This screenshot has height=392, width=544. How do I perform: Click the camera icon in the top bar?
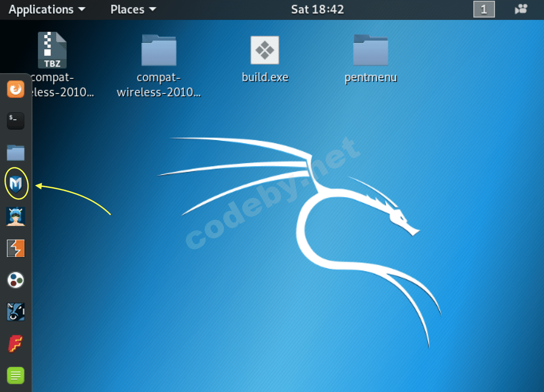[x=521, y=9]
